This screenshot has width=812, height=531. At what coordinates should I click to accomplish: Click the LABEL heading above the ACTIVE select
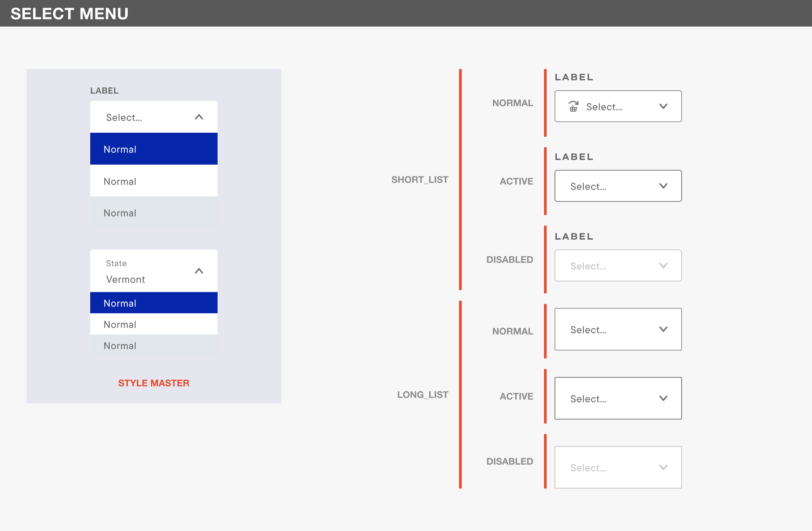[x=574, y=157]
